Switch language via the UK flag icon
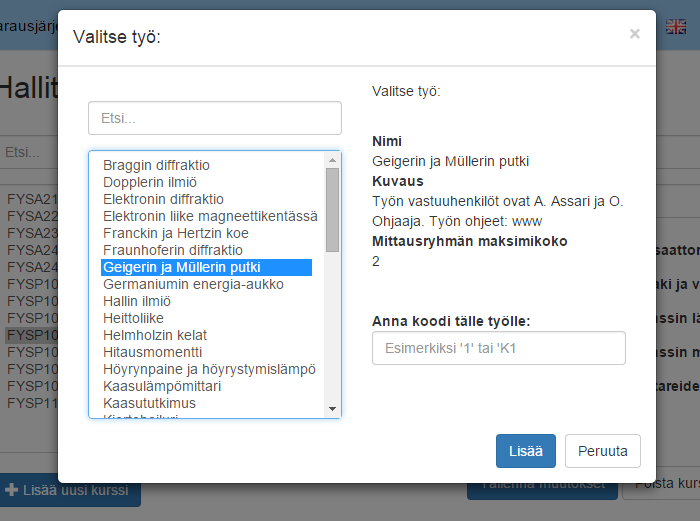Screen dimensions: 700x521 click(x=676, y=27)
